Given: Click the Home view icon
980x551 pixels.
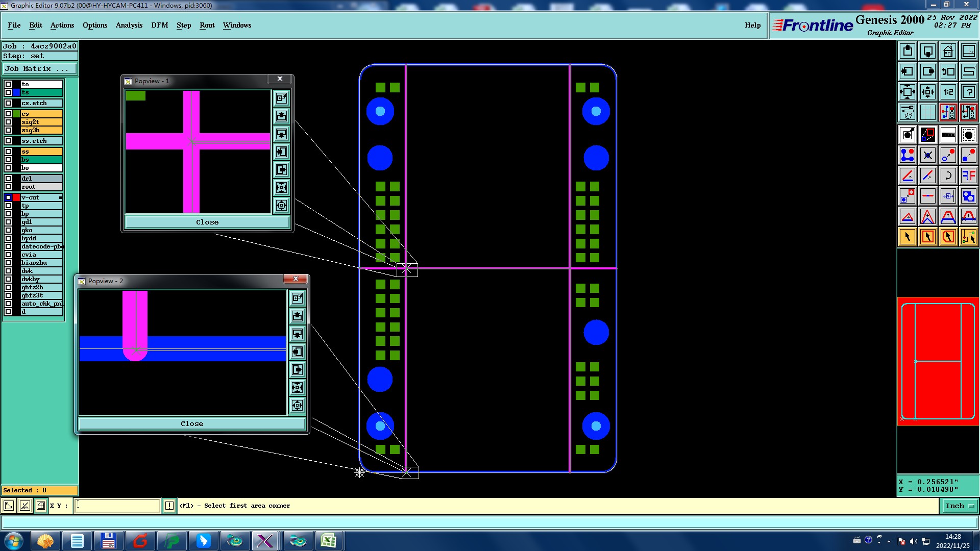Looking at the screenshot, I should click(948, 51).
